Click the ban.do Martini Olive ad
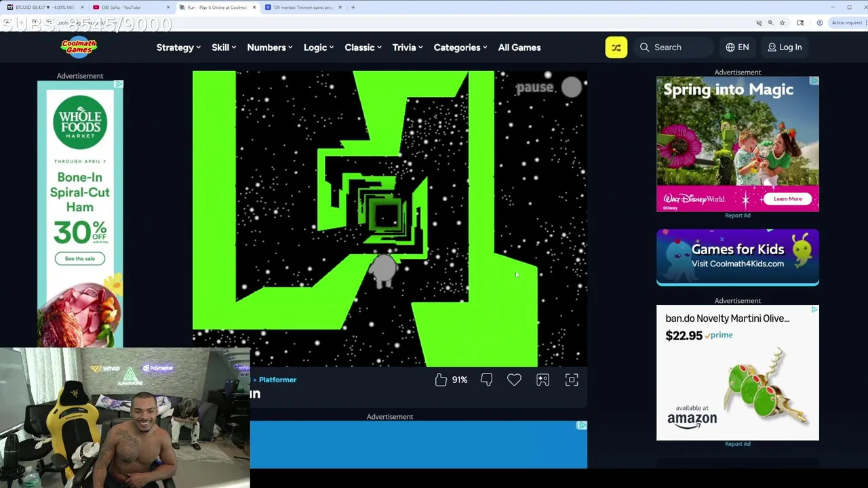The width and height of the screenshot is (868, 488). pos(738,373)
